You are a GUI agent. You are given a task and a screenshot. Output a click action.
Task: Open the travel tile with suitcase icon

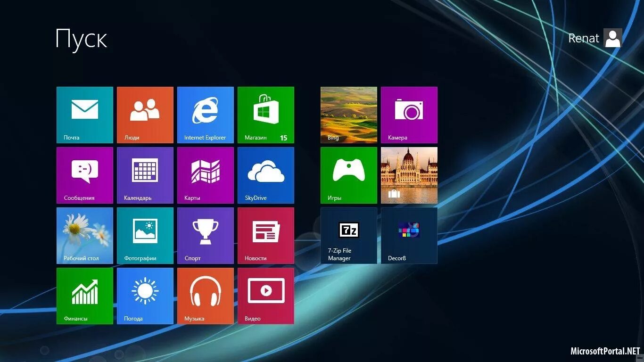pos(409,175)
